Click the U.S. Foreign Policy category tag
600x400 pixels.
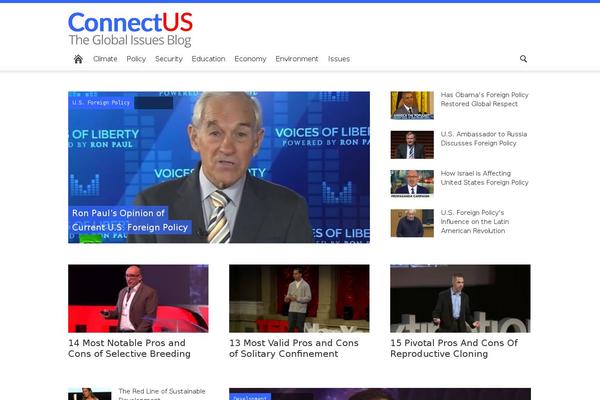click(x=101, y=103)
